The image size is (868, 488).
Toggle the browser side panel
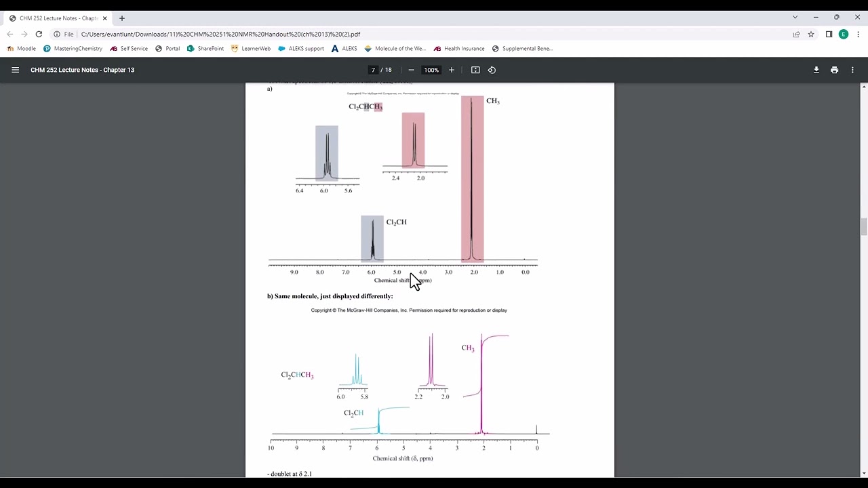tap(829, 34)
